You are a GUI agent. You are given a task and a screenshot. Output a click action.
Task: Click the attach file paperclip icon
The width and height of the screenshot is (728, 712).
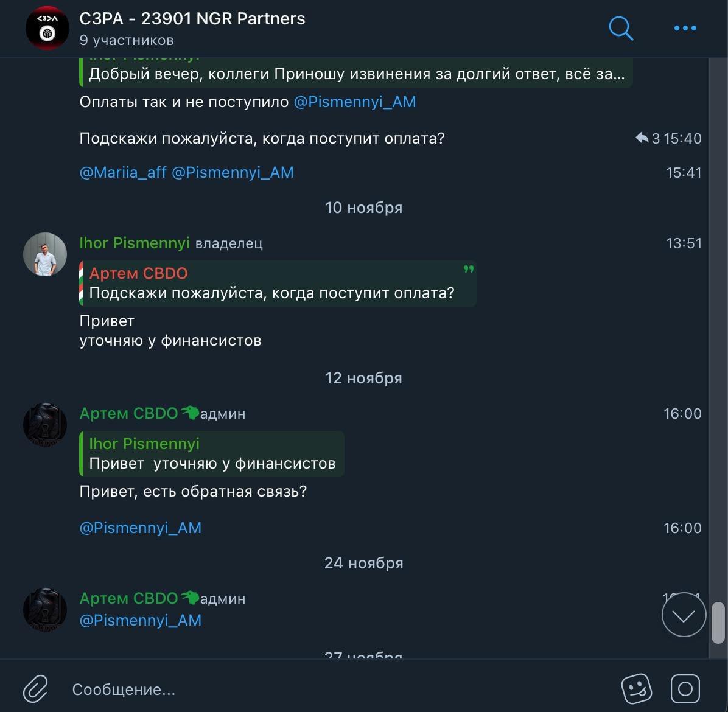click(36, 689)
